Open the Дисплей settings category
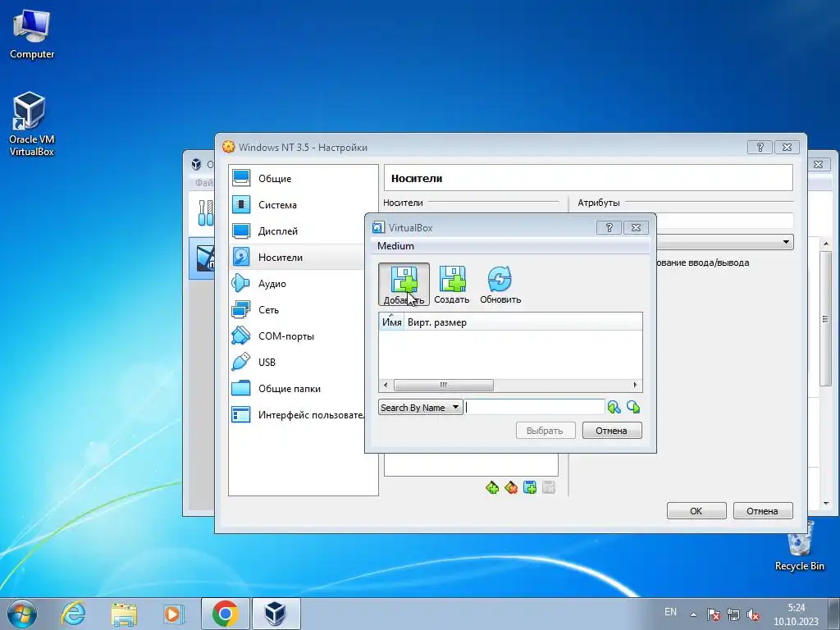840x630 pixels. (x=304, y=231)
